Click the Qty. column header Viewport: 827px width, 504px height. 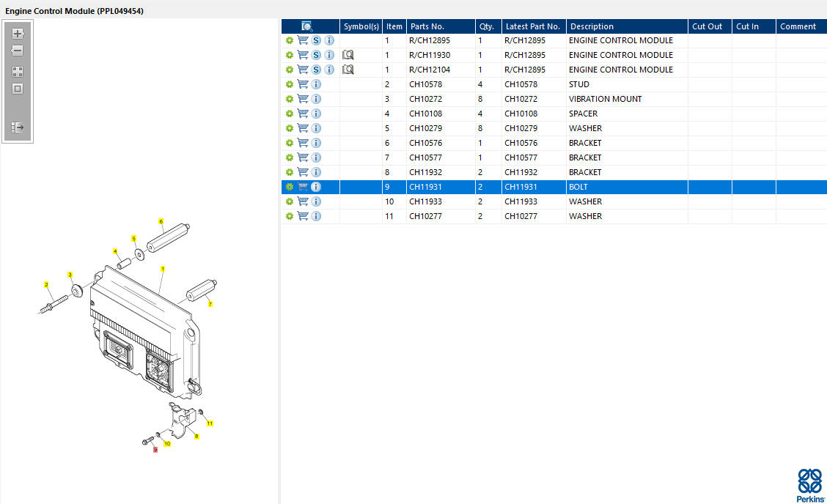[x=487, y=26]
